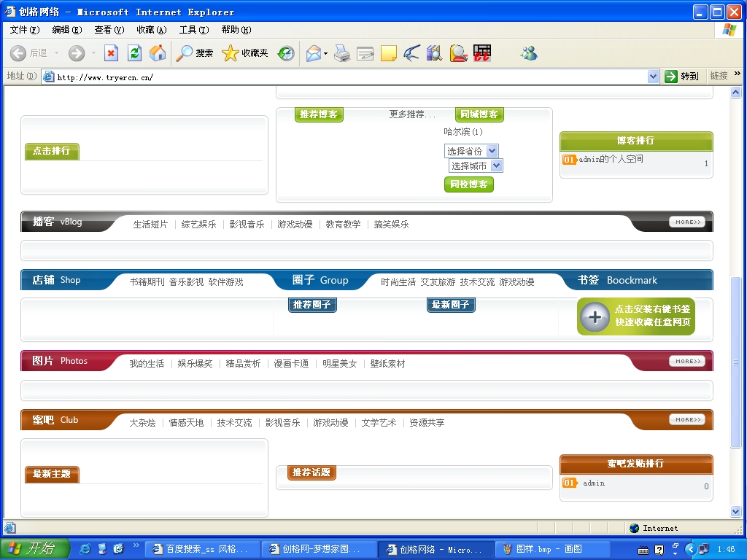Open the 帮助(H) menu
This screenshot has width=747, height=560.
(236, 30)
